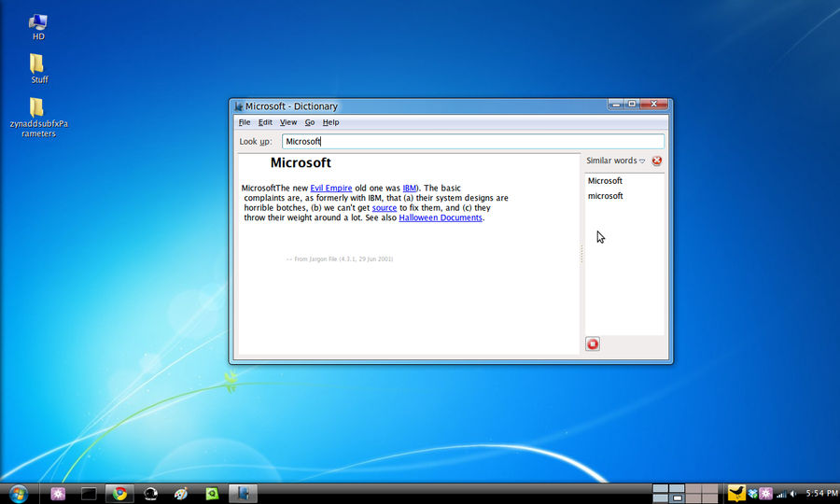840x504 pixels.
Task: Minimize the Dictionary window
Action: 616,104
